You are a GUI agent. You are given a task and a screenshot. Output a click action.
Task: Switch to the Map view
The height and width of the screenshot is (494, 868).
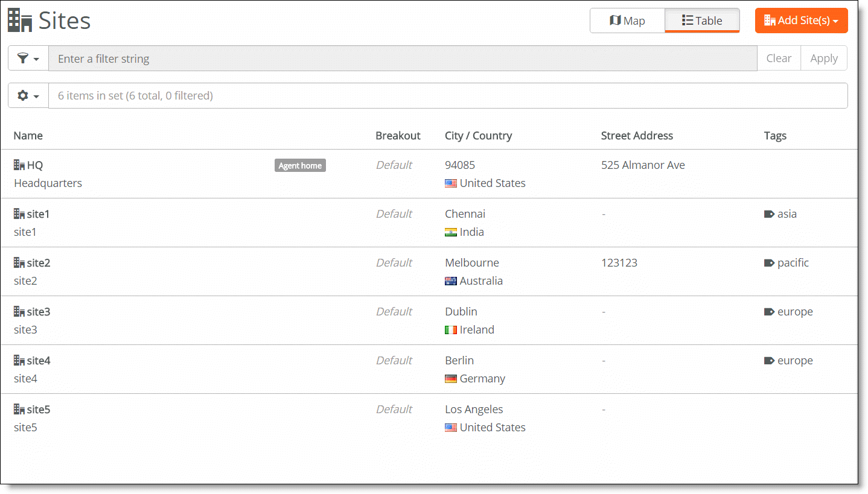[627, 21]
